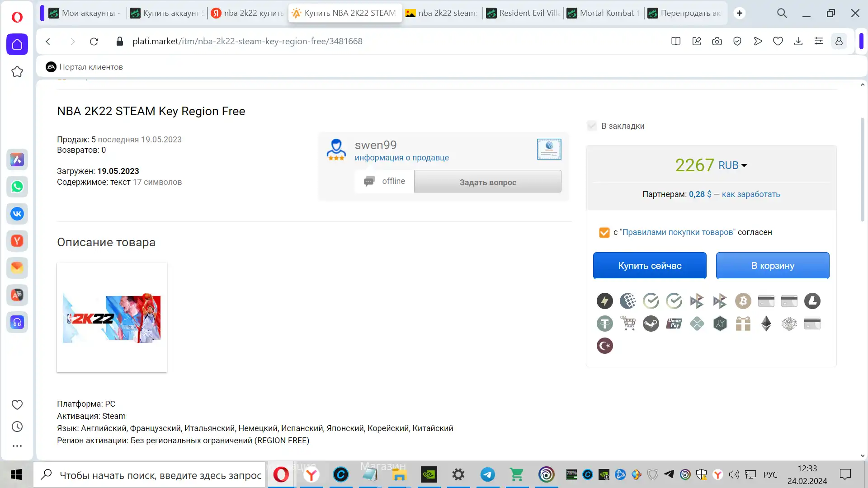Viewport: 868px width, 488px height.
Task: Select the shopping cart payment icon
Action: [628, 324]
